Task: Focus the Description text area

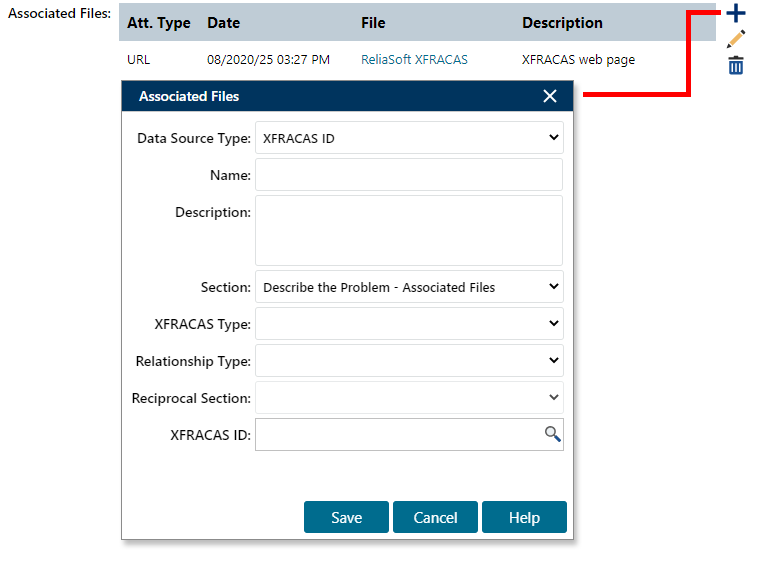Action: pyautogui.click(x=409, y=230)
